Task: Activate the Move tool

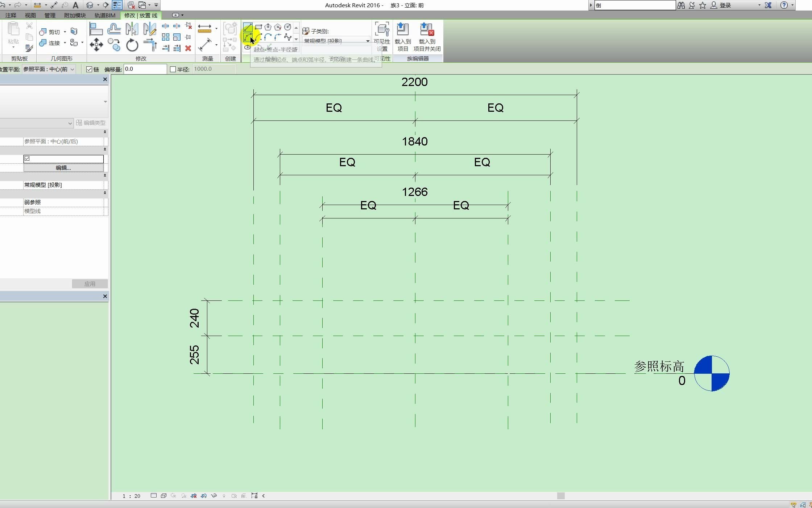Action: (96, 44)
